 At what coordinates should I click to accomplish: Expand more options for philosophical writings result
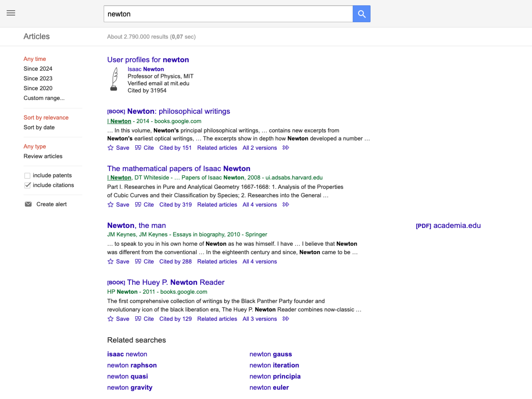(286, 148)
